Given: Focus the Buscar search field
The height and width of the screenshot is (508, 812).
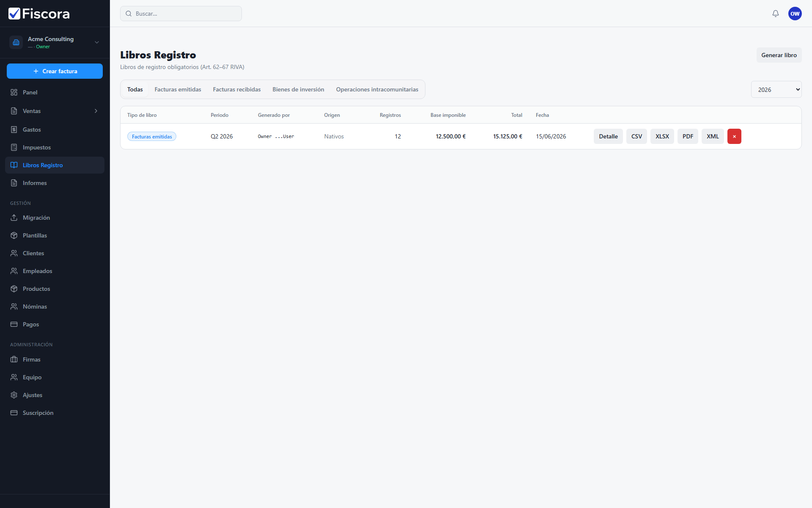Looking at the screenshot, I should click(181, 14).
